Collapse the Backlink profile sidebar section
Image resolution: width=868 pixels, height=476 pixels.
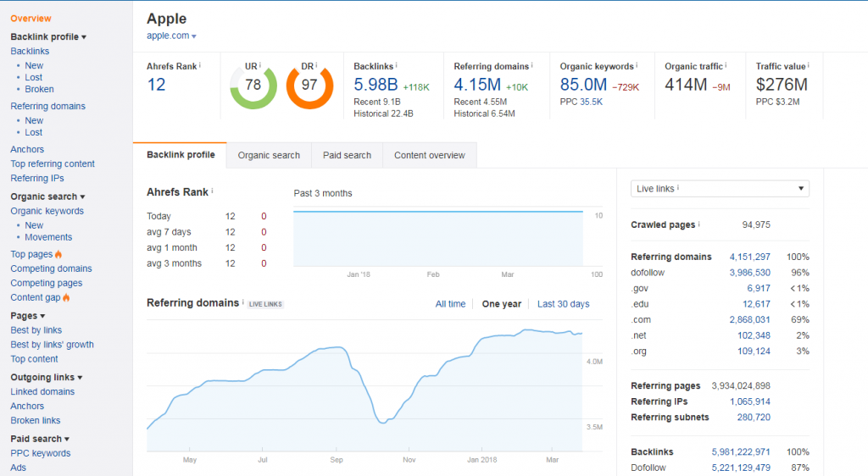pos(48,37)
